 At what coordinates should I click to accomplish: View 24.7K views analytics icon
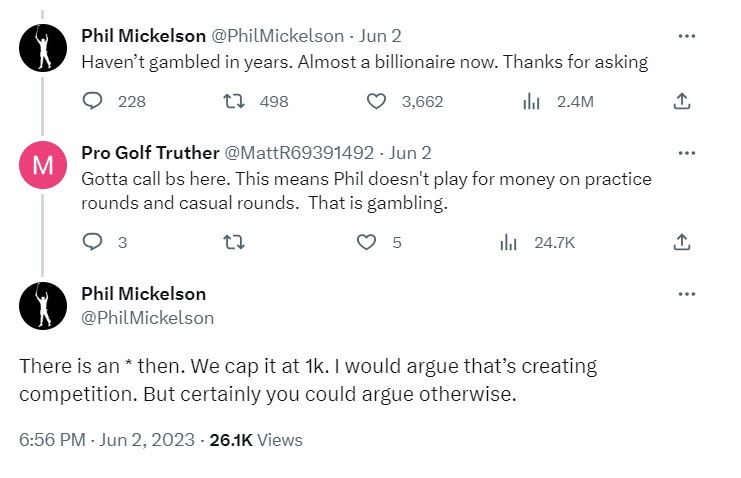(x=508, y=242)
